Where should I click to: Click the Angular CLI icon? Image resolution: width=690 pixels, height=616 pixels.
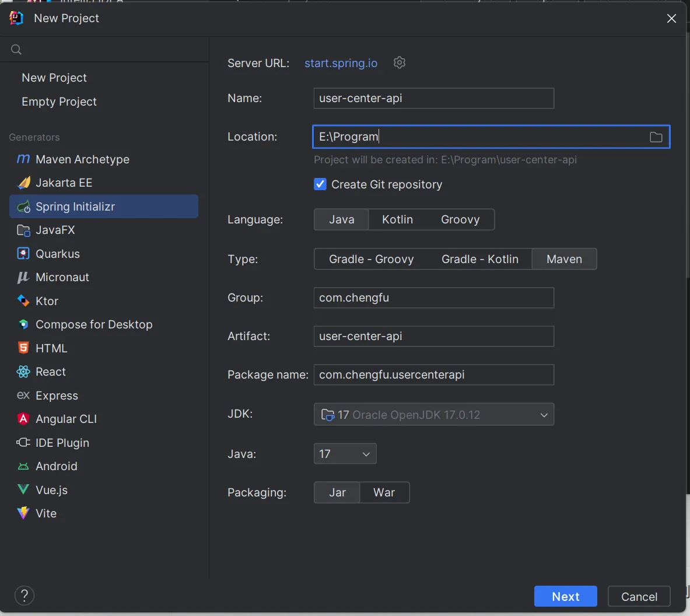(23, 419)
